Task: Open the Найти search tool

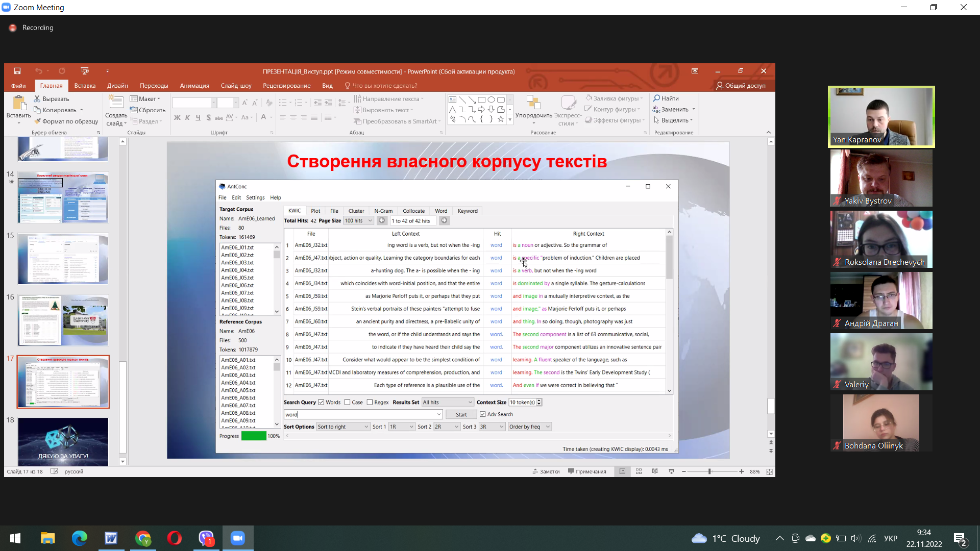Action: [666, 98]
